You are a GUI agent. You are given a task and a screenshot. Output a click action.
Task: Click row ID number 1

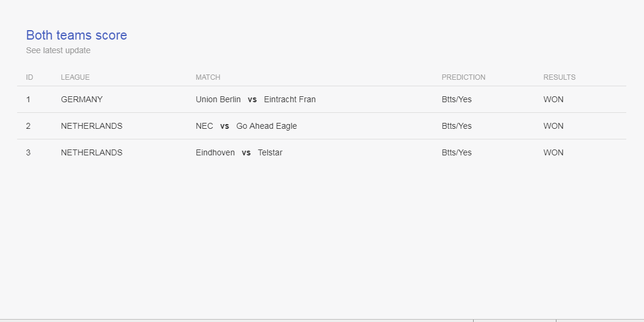28,99
